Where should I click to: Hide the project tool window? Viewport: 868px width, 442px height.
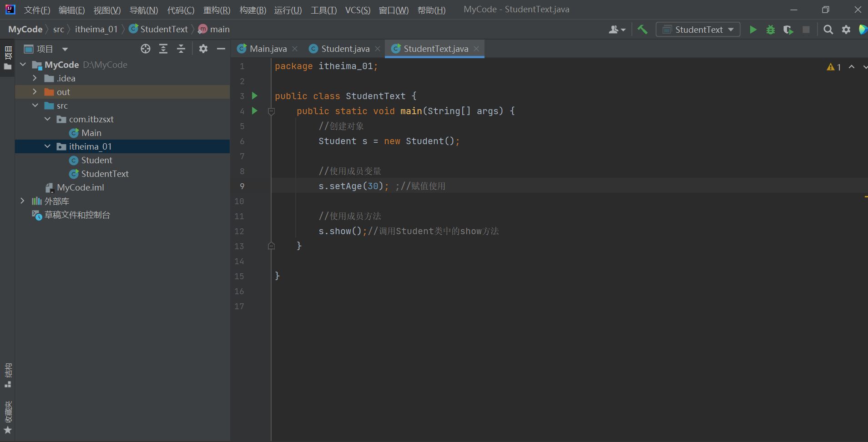(x=221, y=49)
